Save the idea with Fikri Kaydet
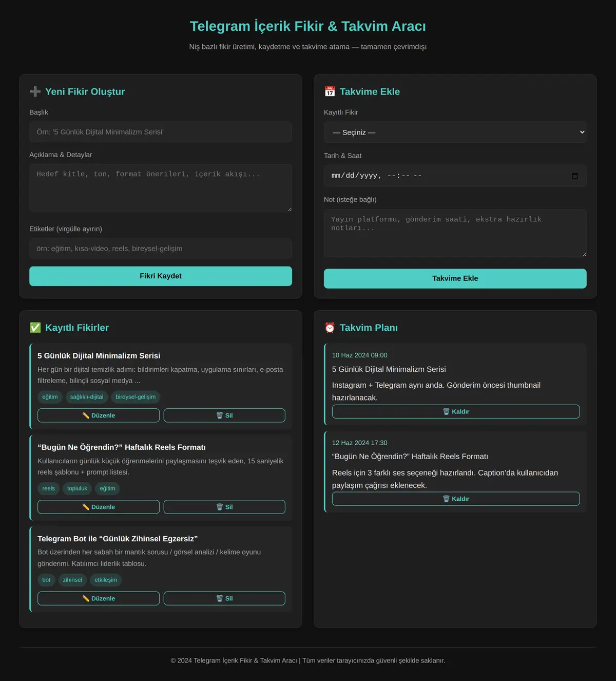The image size is (616, 681). (x=161, y=276)
